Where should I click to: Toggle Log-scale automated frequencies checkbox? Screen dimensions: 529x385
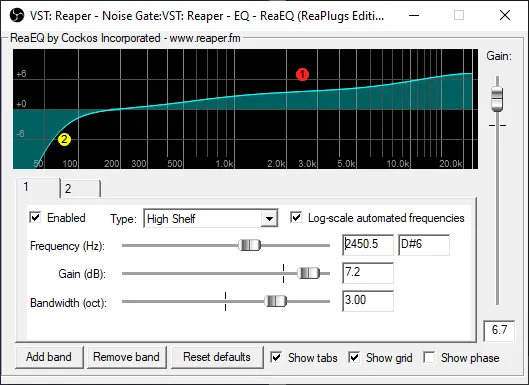[x=296, y=217]
